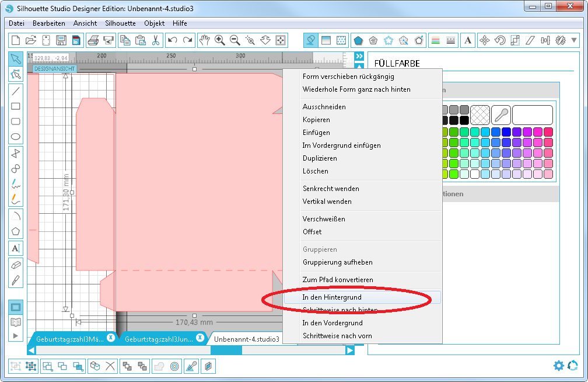Select the Edit Points tool

click(16, 74)
